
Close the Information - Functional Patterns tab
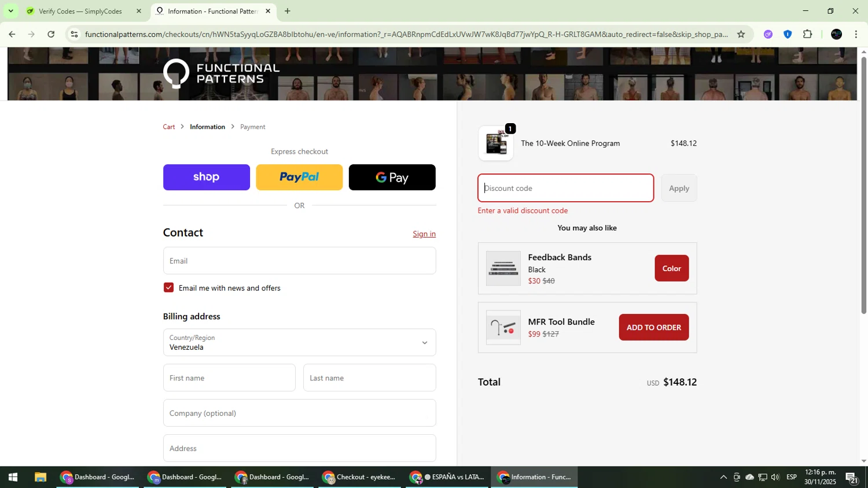[x=268, y=11]
